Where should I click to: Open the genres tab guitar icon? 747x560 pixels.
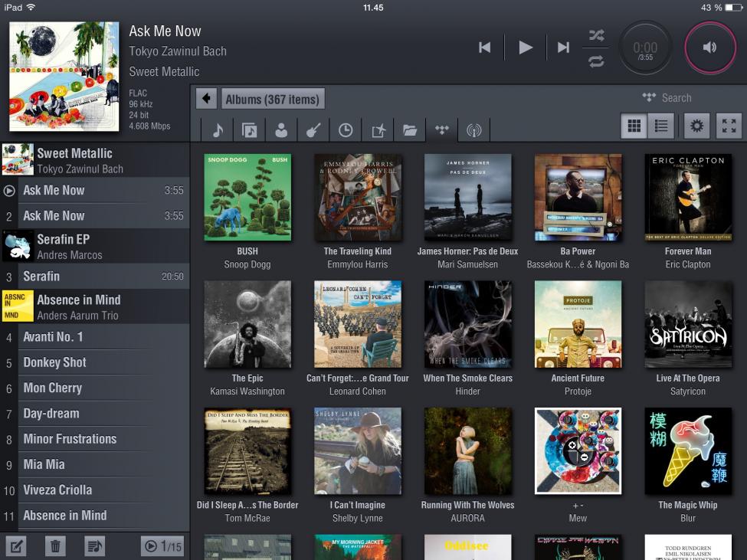point(313,130)
